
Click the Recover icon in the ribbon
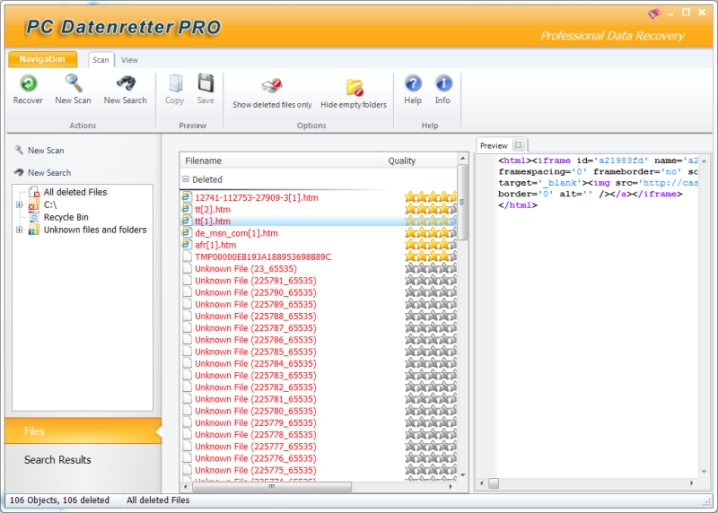(x=28, y=87)
